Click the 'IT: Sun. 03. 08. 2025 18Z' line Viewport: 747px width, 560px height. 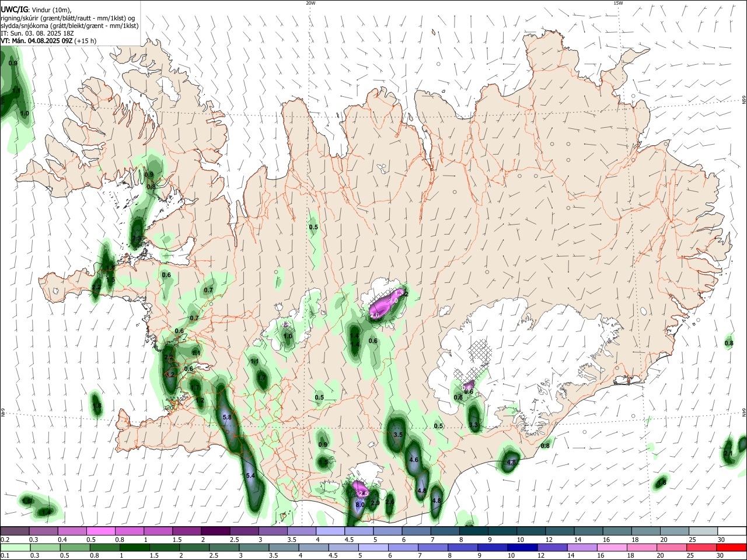click(37, 33)
